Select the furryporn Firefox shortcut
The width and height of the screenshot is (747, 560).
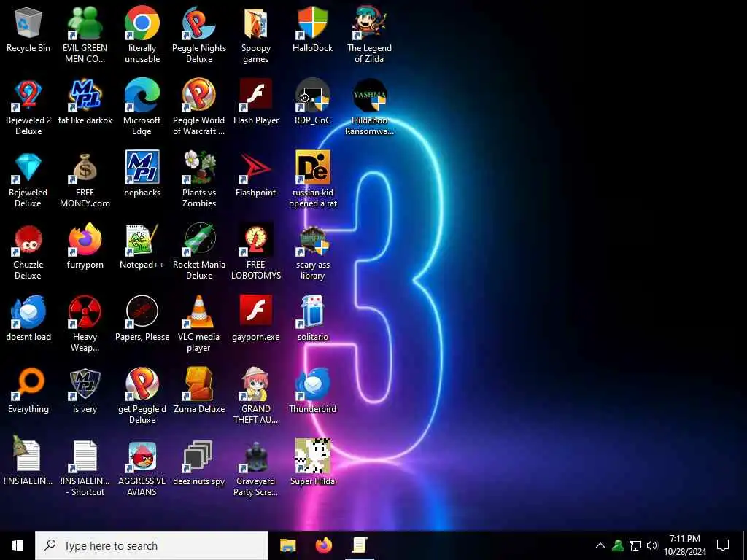(x=85, y=239)
